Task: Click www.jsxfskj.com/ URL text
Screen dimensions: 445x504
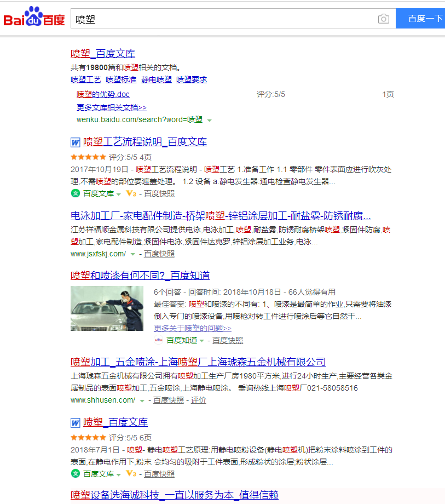Action: (98, 254)
